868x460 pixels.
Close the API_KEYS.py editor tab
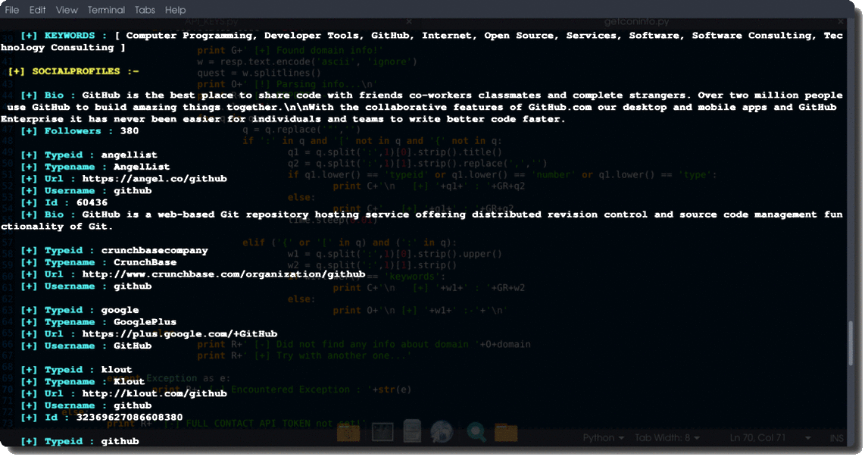click(x=409, y=21)
